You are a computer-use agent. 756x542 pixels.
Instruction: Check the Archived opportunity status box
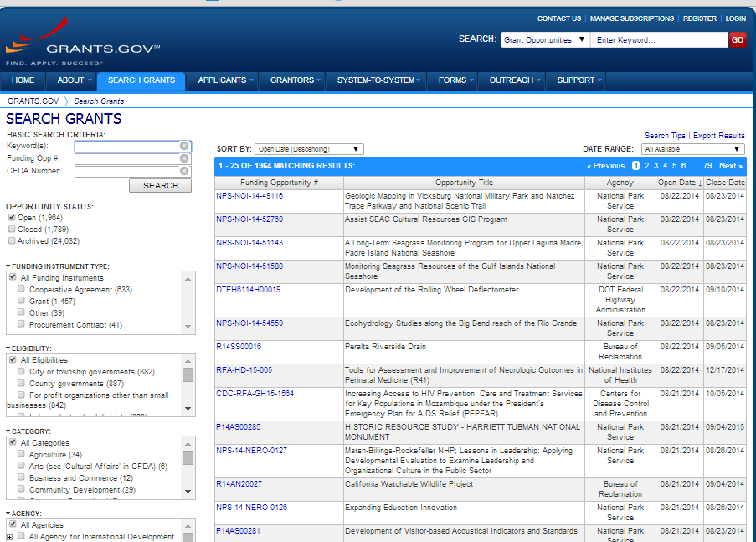point(12,240)
